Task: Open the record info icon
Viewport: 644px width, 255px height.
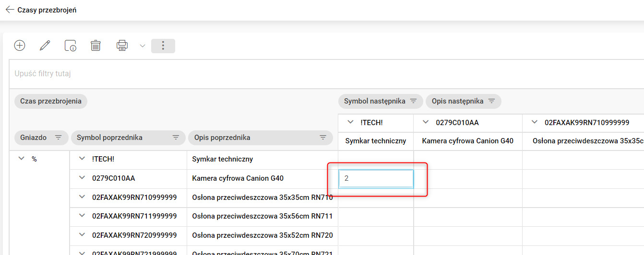Action: 71,46
